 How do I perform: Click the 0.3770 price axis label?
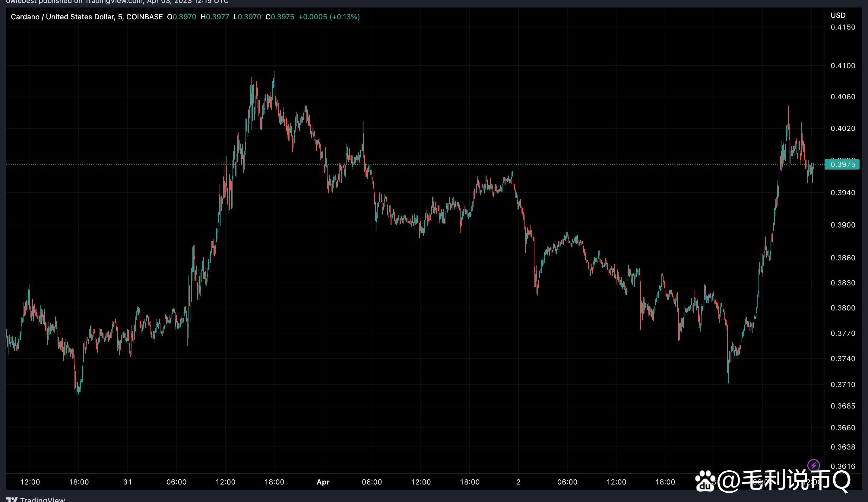pos(843,333)
